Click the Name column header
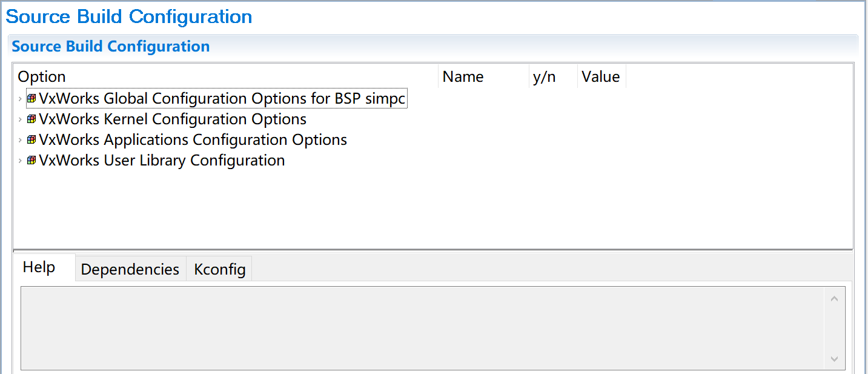This screenshot has height=374, width=868. point(483,76)
